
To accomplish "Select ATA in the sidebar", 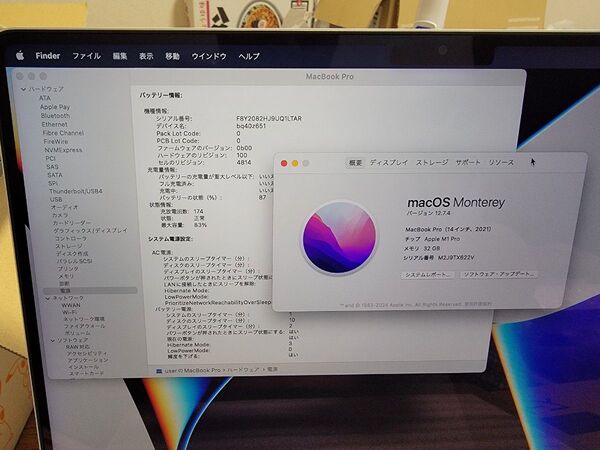I will 45,98.
